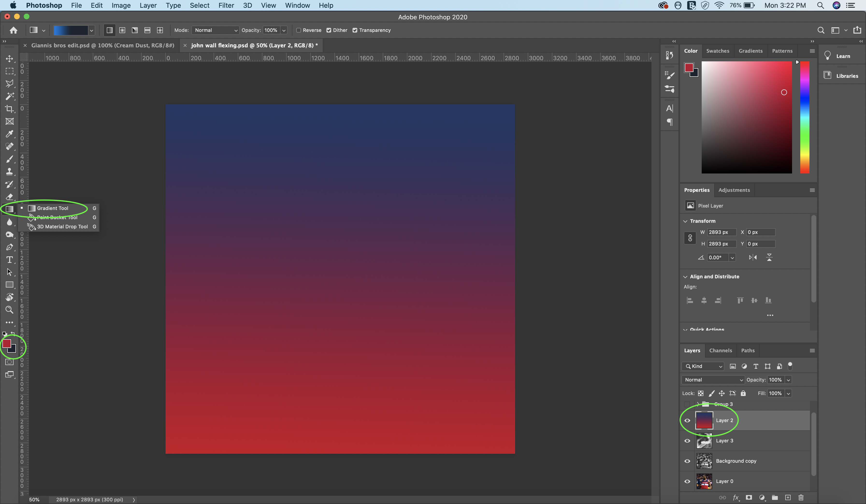The image size is (866, 504).
Task: Open the Layer menu in menu bar
Action: (148, 5)
